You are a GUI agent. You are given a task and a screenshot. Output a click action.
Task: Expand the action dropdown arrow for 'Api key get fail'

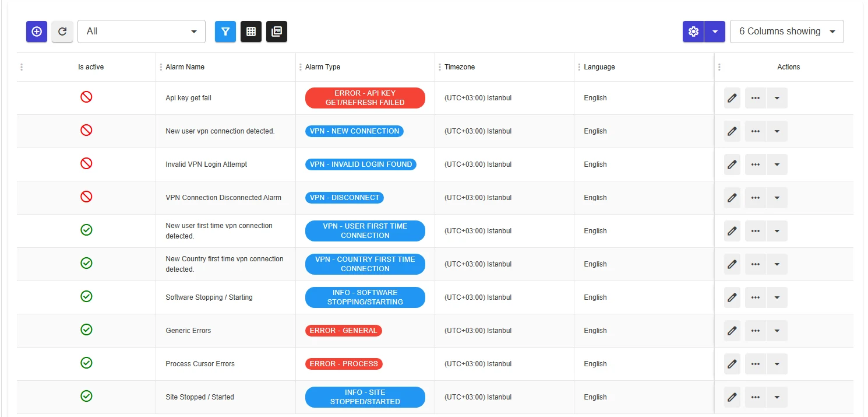[x=777, y=98]
